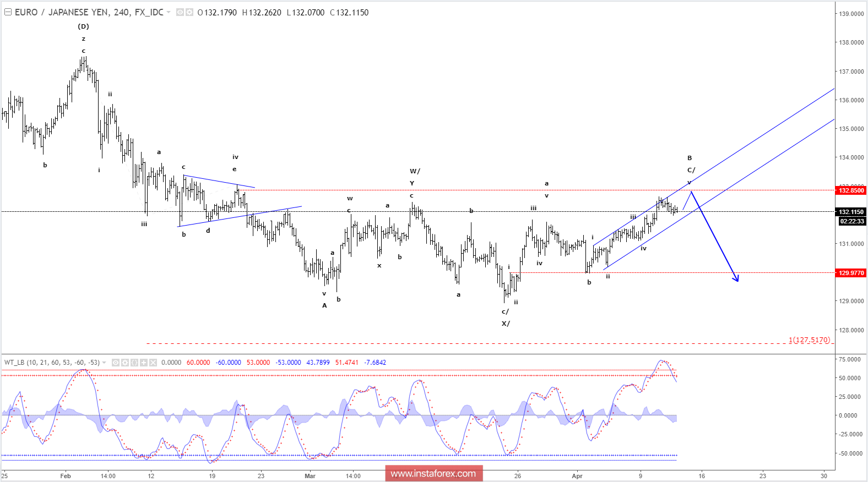Toggle WT_LB indicator visibility eye
Viewport: 868px width, 482px height.
coord(116,363)
